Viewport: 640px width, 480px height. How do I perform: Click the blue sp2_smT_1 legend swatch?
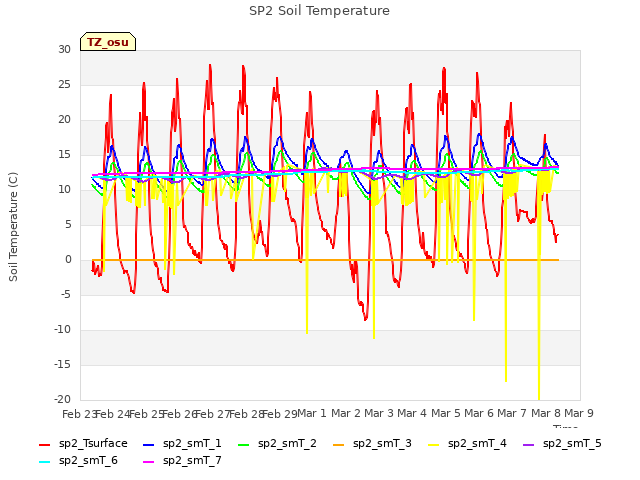[x=149, y=444]
